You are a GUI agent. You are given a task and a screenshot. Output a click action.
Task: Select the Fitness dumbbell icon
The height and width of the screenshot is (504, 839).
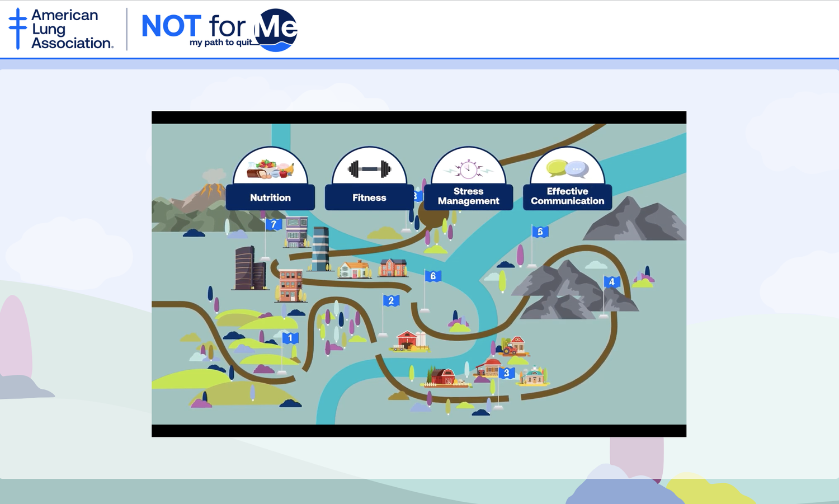(369, 168)
